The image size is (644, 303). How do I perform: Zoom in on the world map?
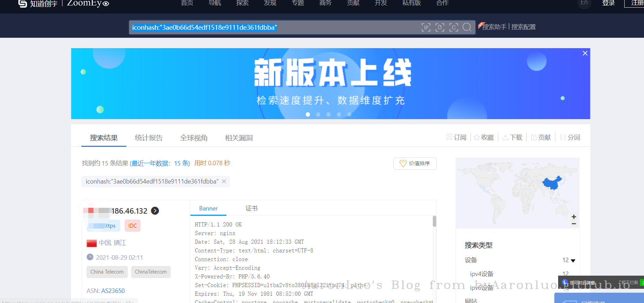(x=574, y=217)
